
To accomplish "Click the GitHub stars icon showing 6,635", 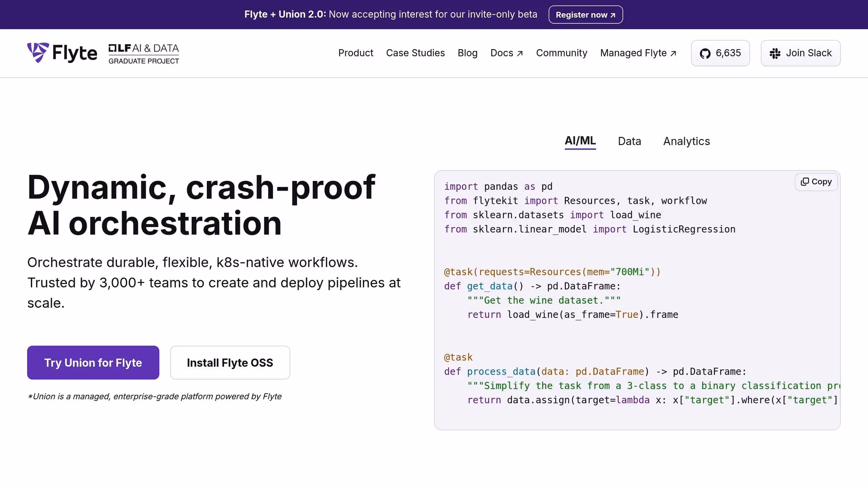I will click(x=705, y=53).
